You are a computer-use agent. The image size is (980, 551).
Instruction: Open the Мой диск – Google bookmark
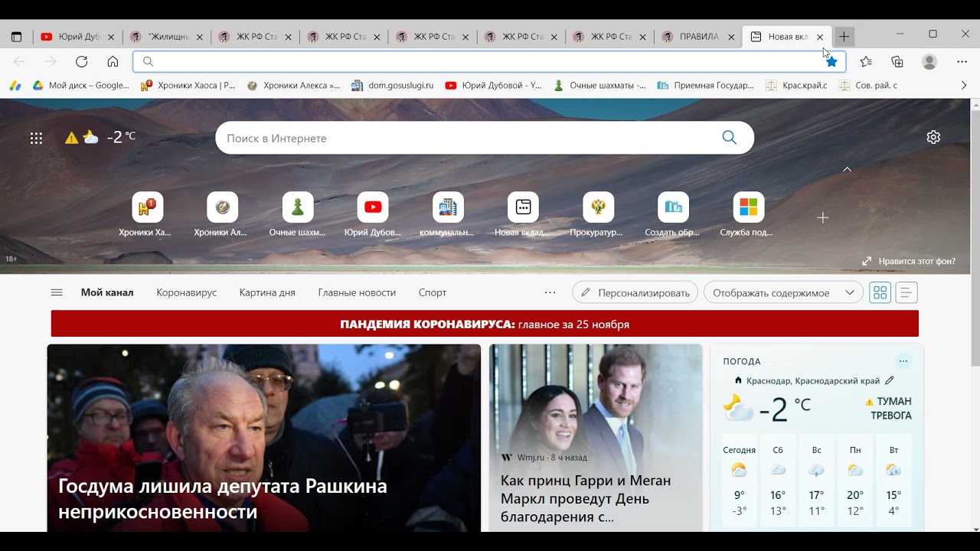(x=81, y=86)
